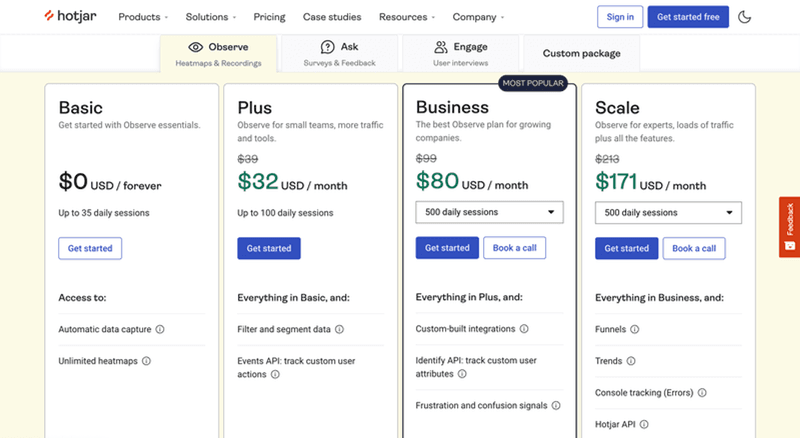Click info icon beside Frustration and confusion signals

tap(556, 406)
